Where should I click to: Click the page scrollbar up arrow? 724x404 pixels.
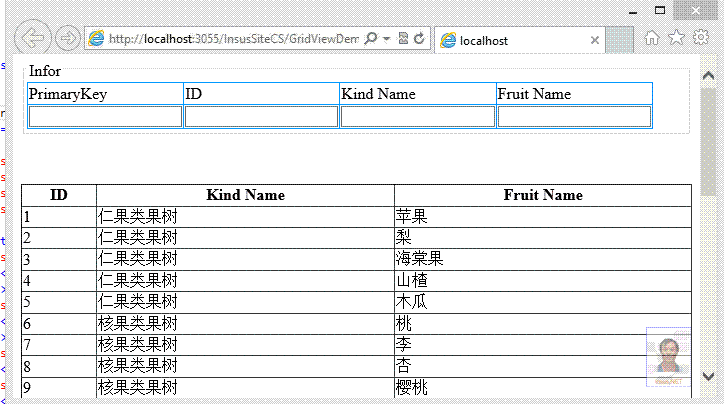coord(708,75)
